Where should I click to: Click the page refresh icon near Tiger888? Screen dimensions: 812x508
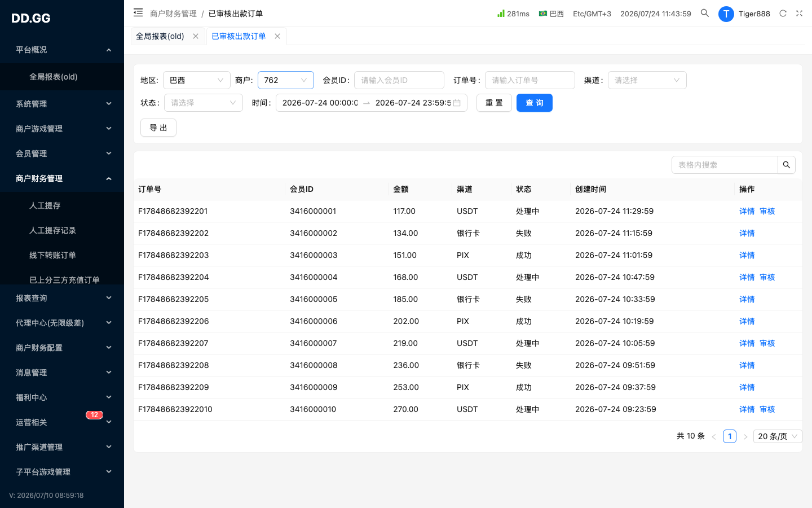coord(783,14)
